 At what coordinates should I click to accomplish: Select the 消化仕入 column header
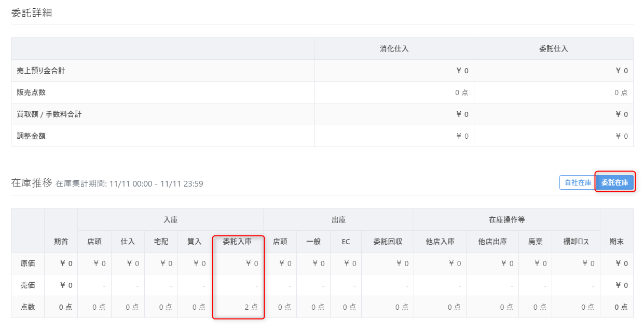click(x=394, y=49)
